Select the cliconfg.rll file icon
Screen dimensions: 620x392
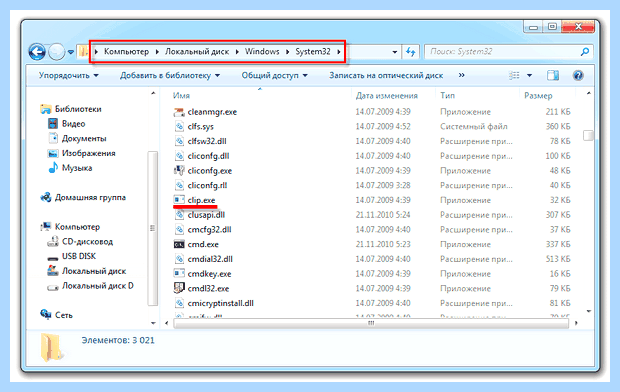point(179,185)
